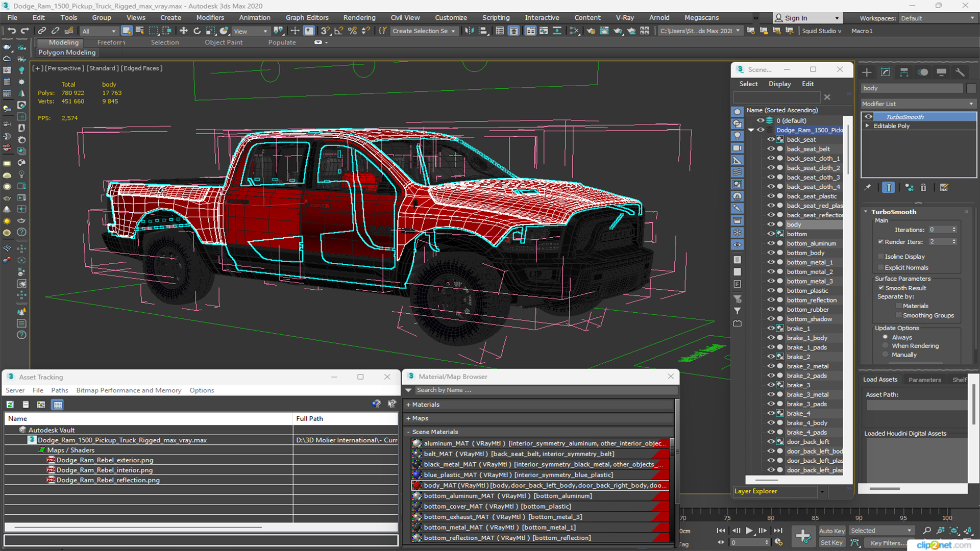Screen dimensions: 980x551
Task: Toggle the eye for the 0 (default) layer
Action: (760, 120)
